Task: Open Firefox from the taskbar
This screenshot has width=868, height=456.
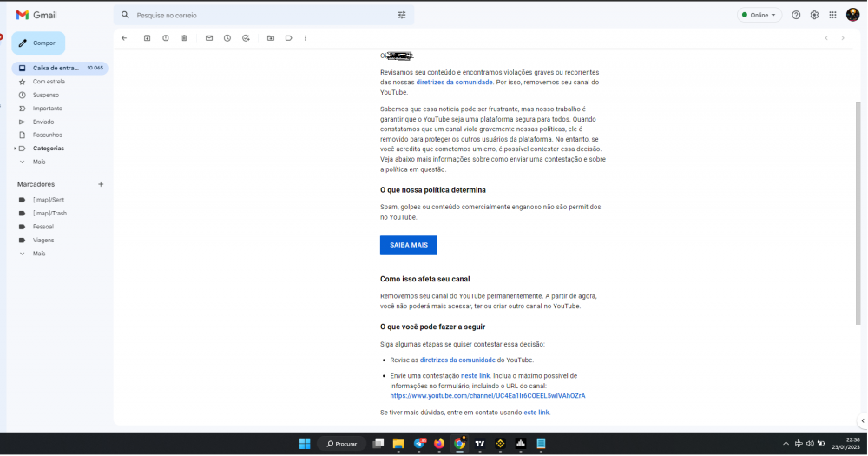Action: coord(439,443)
